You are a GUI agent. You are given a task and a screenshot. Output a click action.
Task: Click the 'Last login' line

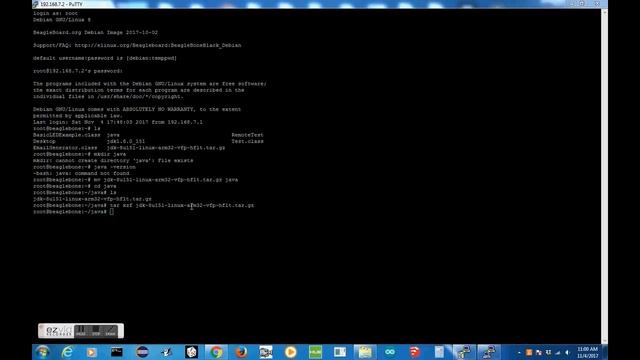(x=118, y=122)
